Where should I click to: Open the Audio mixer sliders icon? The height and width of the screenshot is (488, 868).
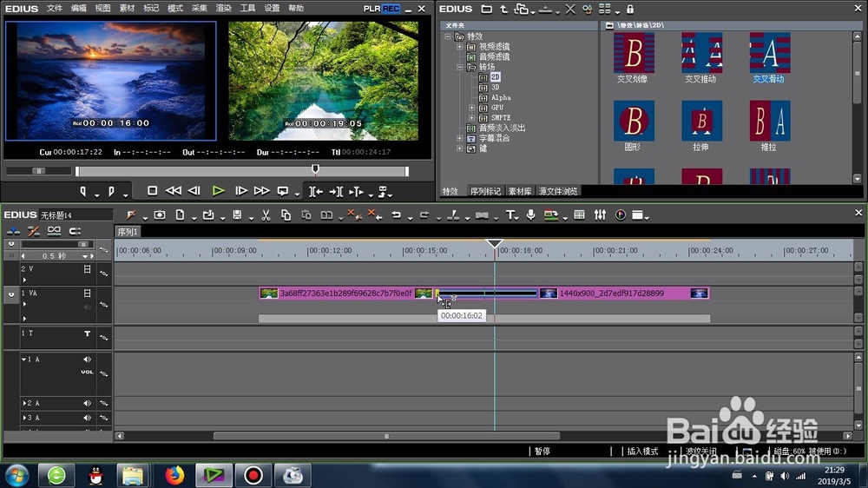(x=600, y=215)
